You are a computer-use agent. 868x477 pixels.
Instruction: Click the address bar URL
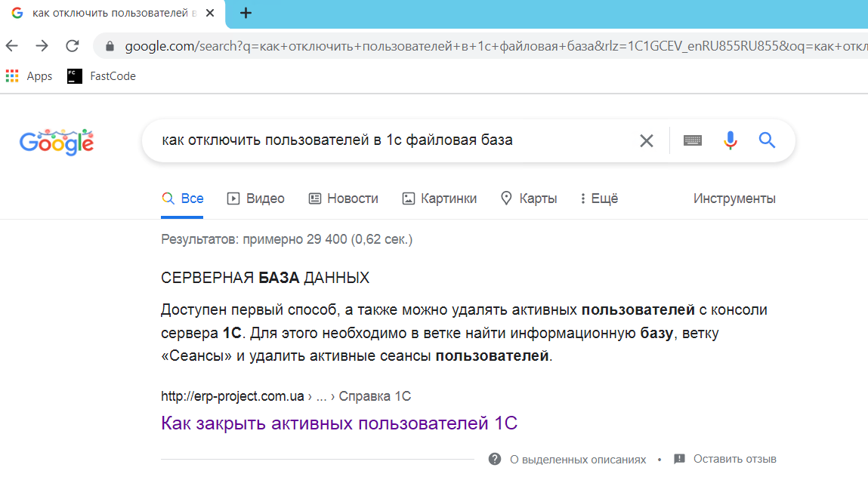(496, 47)
